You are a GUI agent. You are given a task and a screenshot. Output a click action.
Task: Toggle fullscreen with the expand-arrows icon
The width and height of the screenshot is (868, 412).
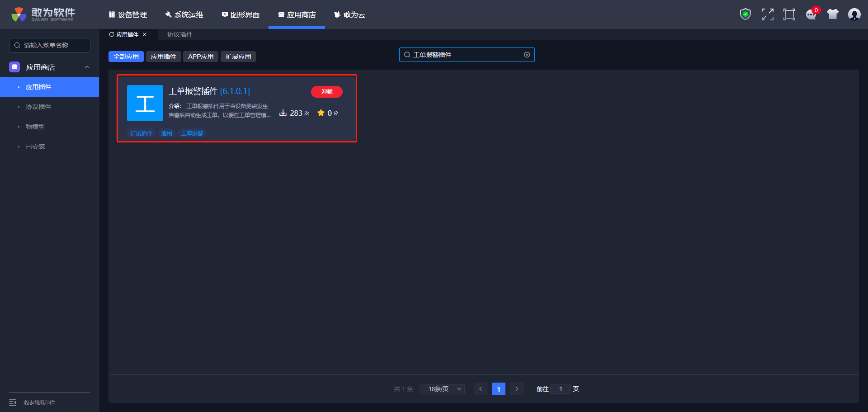(x=767, y=14)
